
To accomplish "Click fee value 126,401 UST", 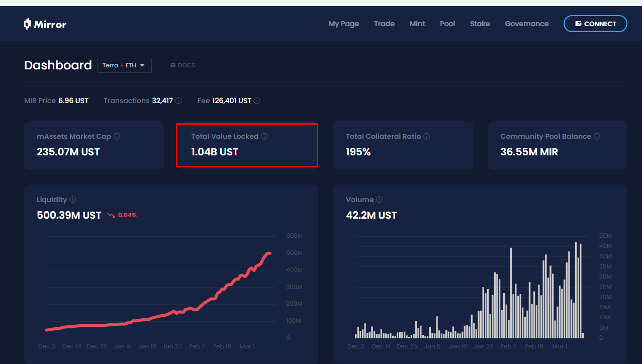I will (x=232, y=101).
